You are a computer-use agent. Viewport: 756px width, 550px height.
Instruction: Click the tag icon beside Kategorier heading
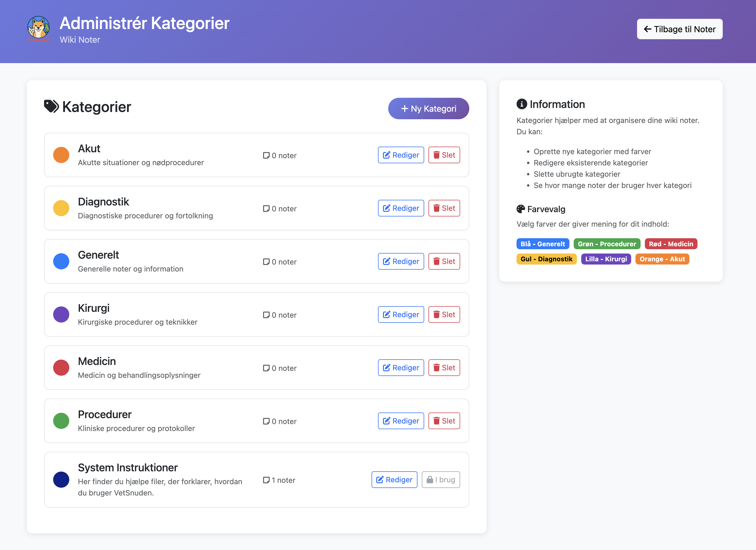tap(51, 106)
